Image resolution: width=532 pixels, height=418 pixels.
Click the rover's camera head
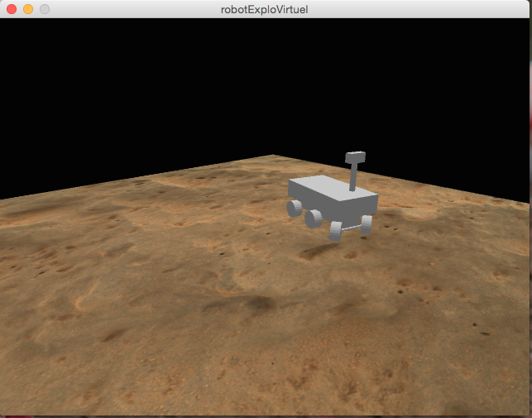click(355, 157)
